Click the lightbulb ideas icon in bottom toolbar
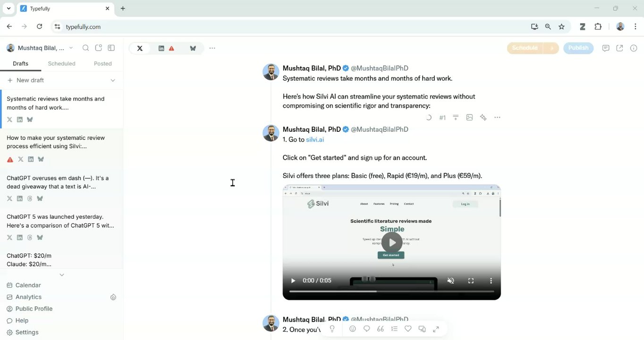Screen dimensions: 644x340 pyautogui.click(x=332, y=329)
